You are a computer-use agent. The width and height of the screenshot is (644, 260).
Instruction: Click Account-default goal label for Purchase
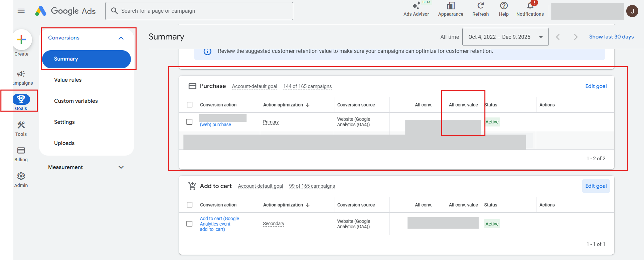click(x=255, y=86)
